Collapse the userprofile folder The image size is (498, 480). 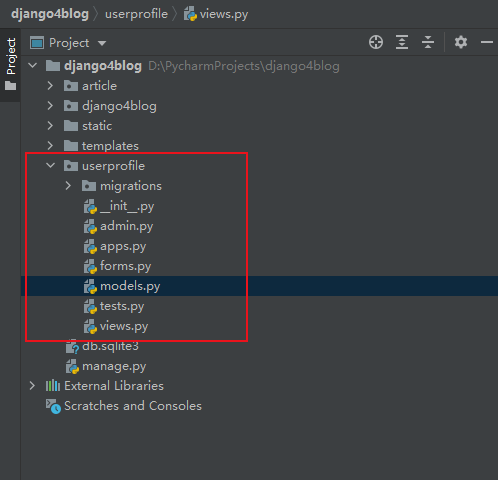coord(50,165)
